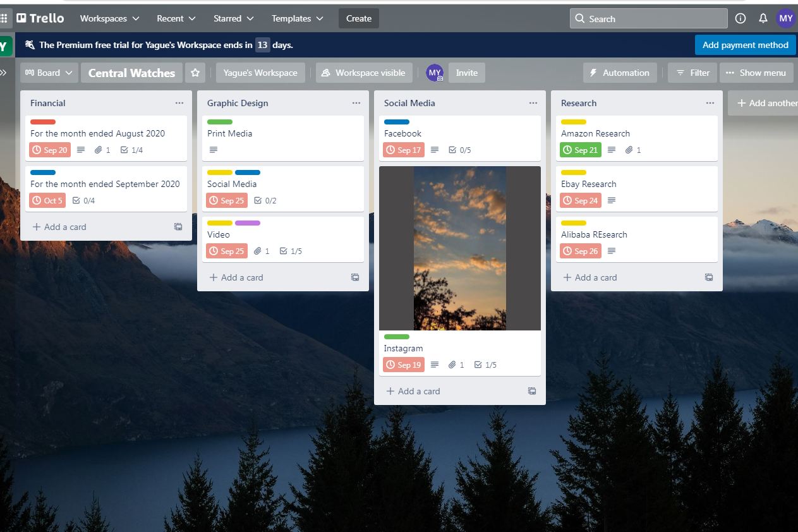
Task: Click the Trello home logo
Action: [x=41, y=18]
